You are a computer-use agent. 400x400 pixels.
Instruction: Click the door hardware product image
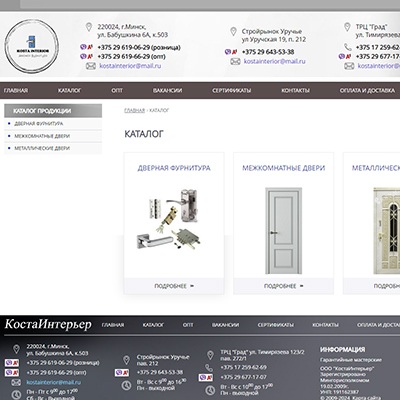click(170, 219)
